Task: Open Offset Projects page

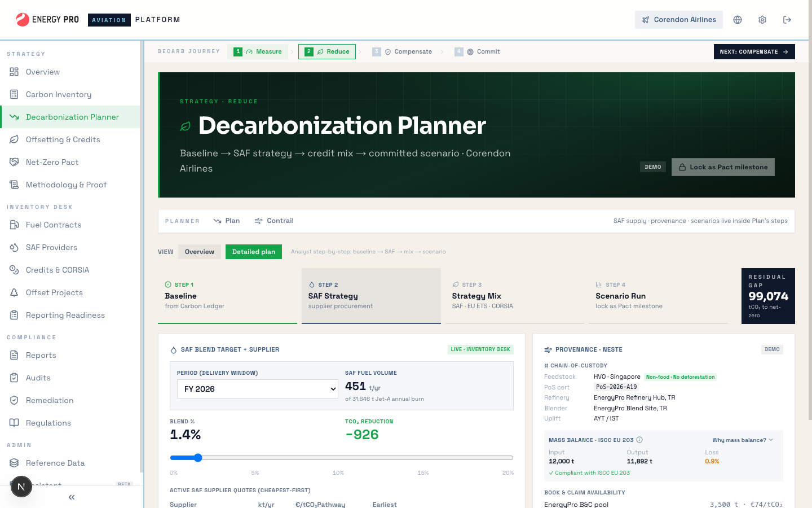Action: 70,292
